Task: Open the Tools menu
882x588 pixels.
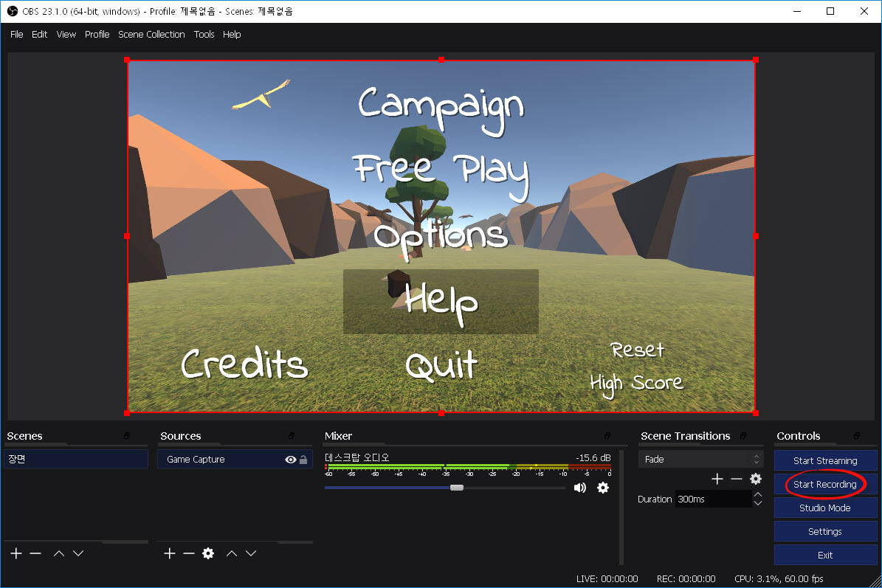Action: coord(204,34)
